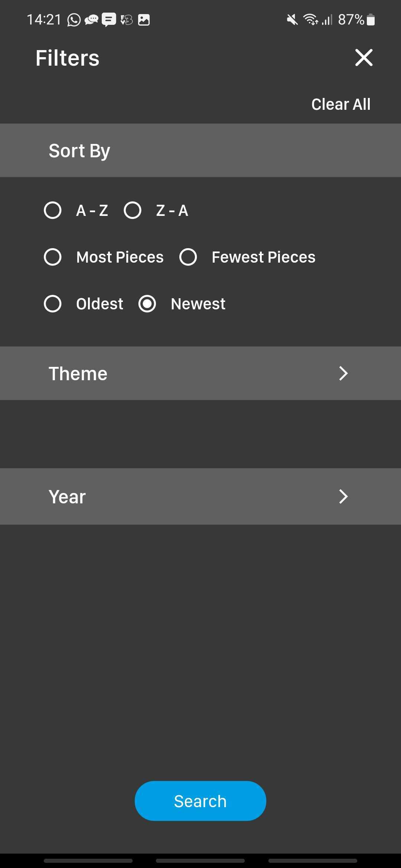This screenshot has height=868, width=401.
Task: Select the A - Z sort option
Action: point(53,210)
